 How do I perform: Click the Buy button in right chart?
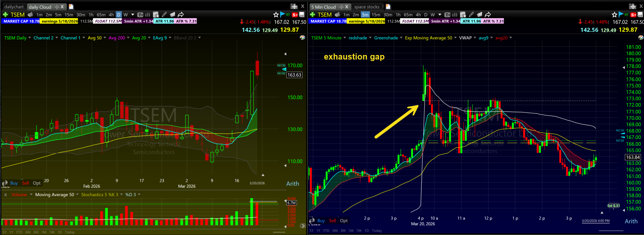[x=321, y=221]
